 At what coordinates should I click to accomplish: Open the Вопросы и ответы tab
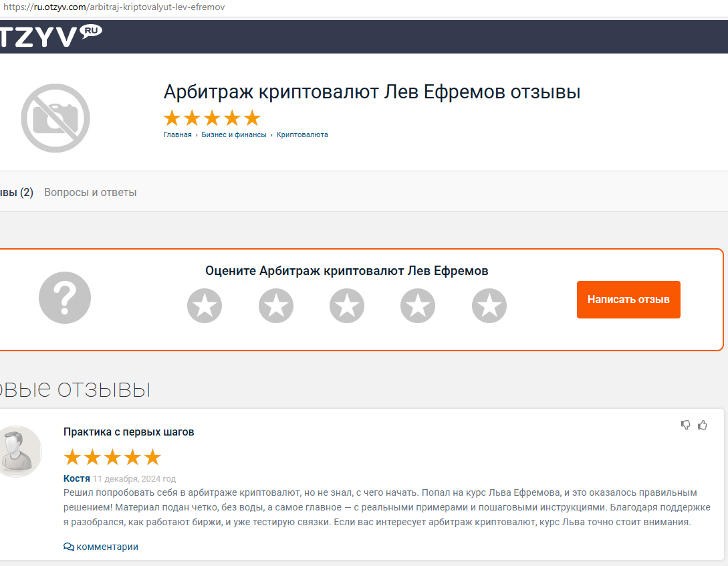(x=90, y=193)
